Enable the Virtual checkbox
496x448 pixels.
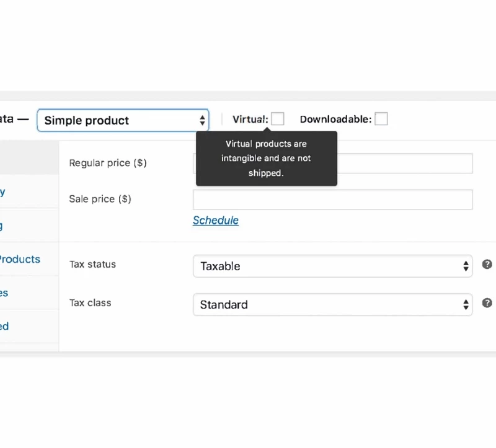tap(278, 119)
